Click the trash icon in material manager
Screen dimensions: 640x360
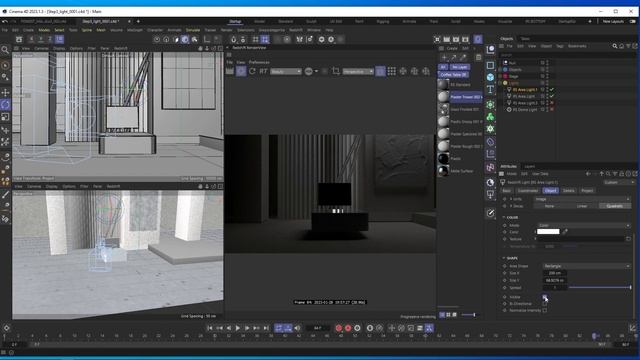[x=478, y=58]
